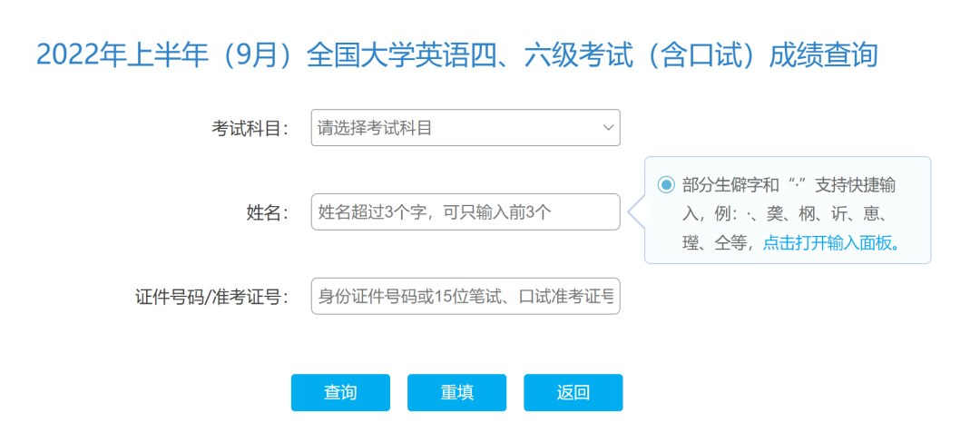Hit the 重填 reset button
The width and height of the screenshot is (980, 442).
(x=456, y=392)
